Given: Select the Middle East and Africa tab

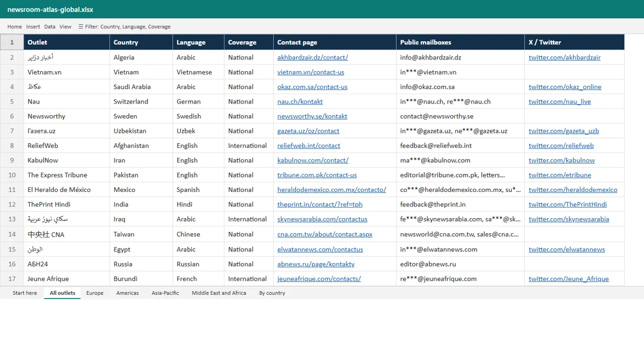Looking at the screenshot, I should point(219,293).
